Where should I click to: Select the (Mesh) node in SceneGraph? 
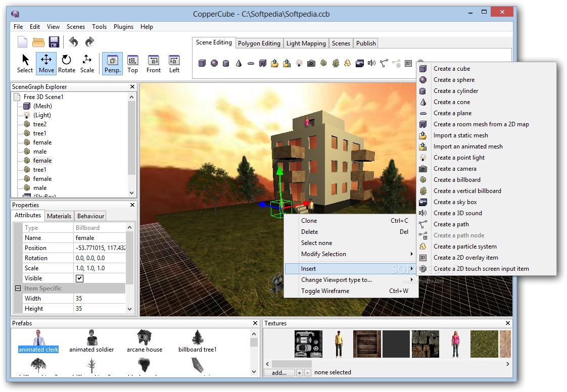tap(42, 106)
